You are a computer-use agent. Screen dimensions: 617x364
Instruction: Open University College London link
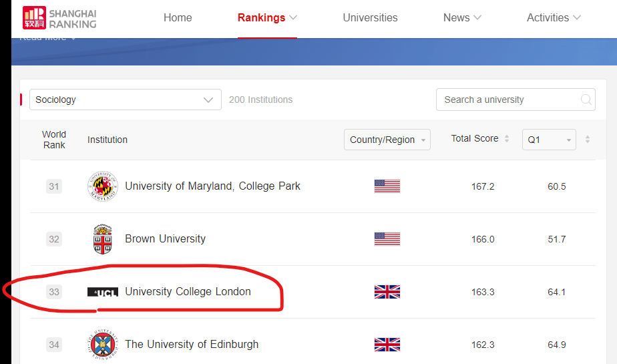188,292
